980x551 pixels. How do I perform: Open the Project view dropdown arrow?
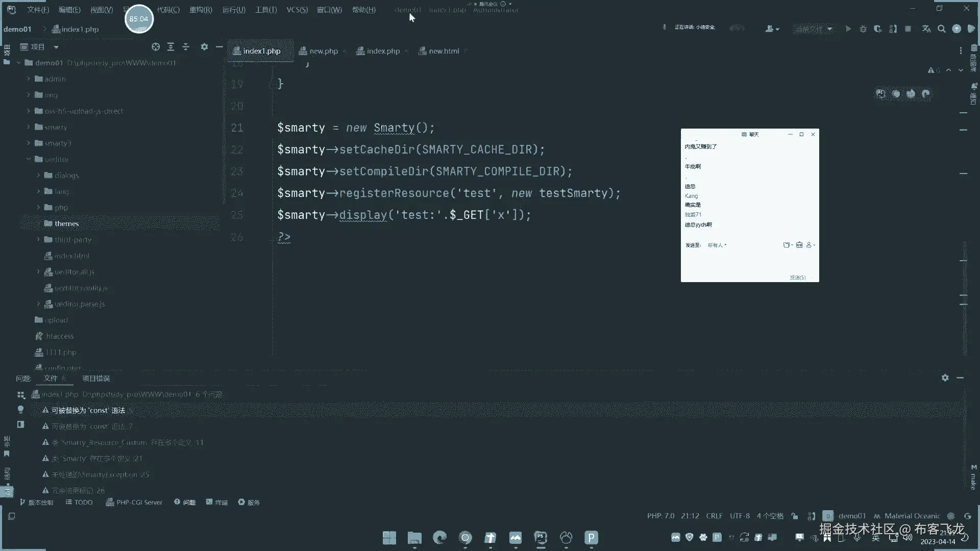56,47
